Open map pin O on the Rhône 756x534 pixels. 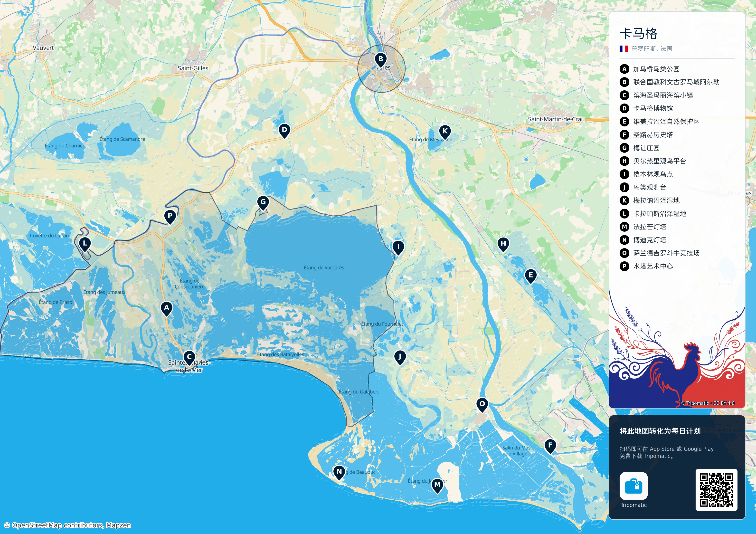click(x=482, y=405)
